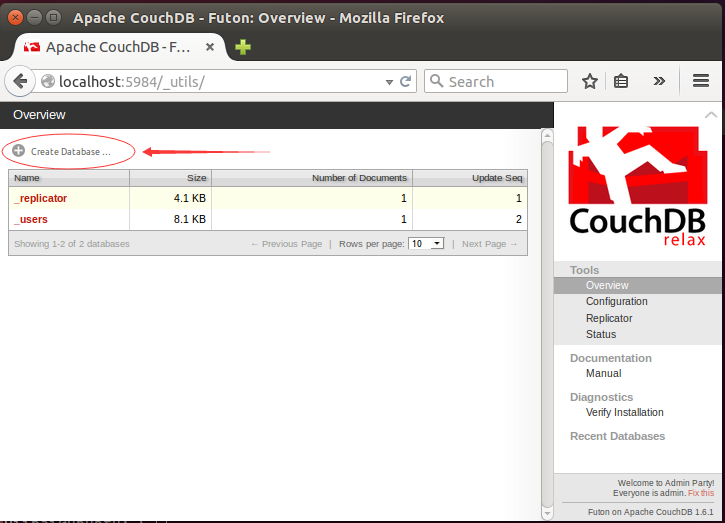
Task: Expand the toolbar overflow chevron
Action: (659, 81)
